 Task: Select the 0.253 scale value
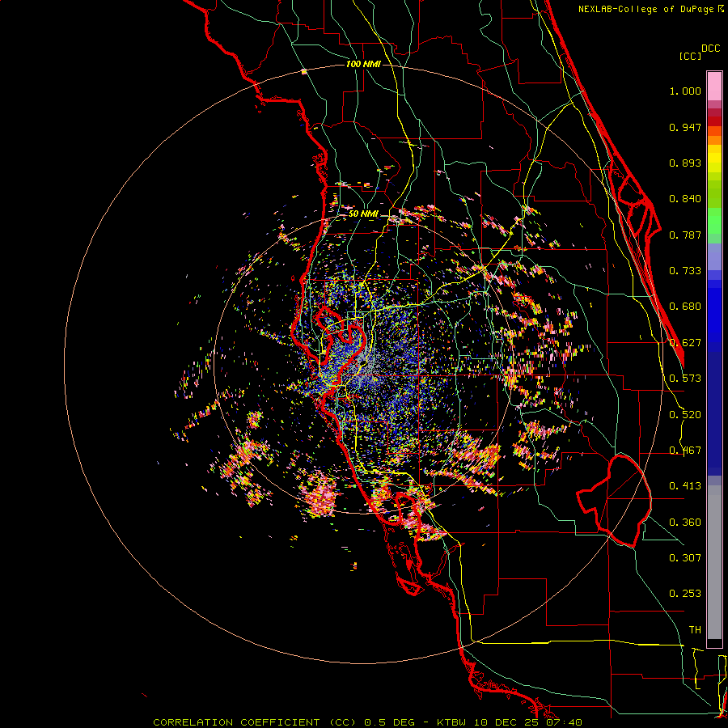pyautogui.click(x=685, y=594)
